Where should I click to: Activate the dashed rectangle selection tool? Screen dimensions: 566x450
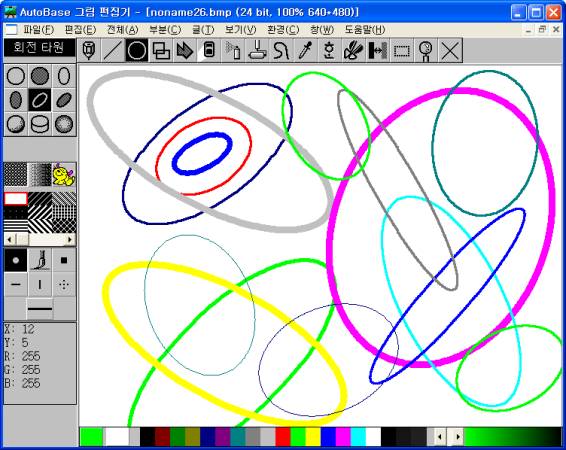(402, 50)
